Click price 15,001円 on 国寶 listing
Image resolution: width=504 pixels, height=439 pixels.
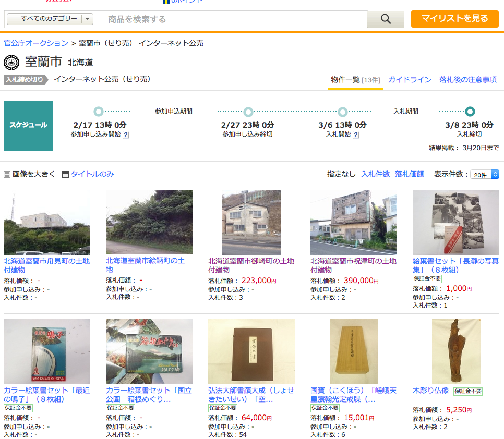coord(359,418)
